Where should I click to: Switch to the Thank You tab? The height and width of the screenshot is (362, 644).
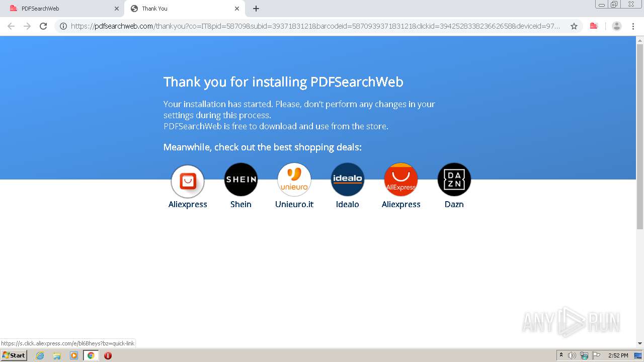click(184, 9)
